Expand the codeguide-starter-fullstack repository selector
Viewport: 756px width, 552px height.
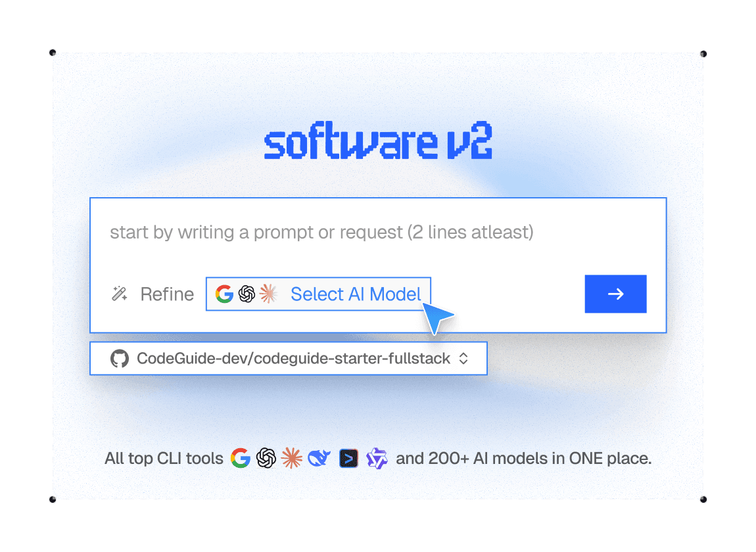(x=289, y=358)
